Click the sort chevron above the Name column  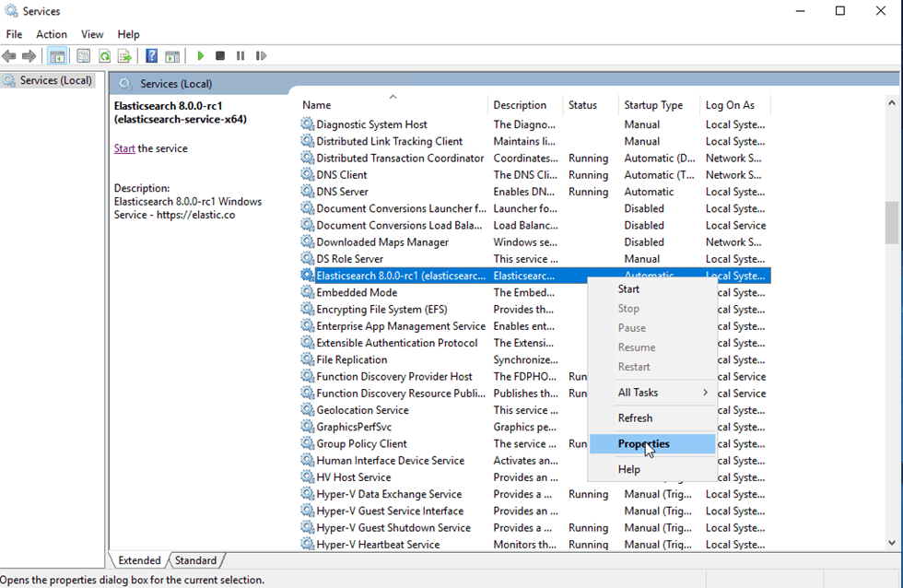pyautogui.click(x=393, y=95)
